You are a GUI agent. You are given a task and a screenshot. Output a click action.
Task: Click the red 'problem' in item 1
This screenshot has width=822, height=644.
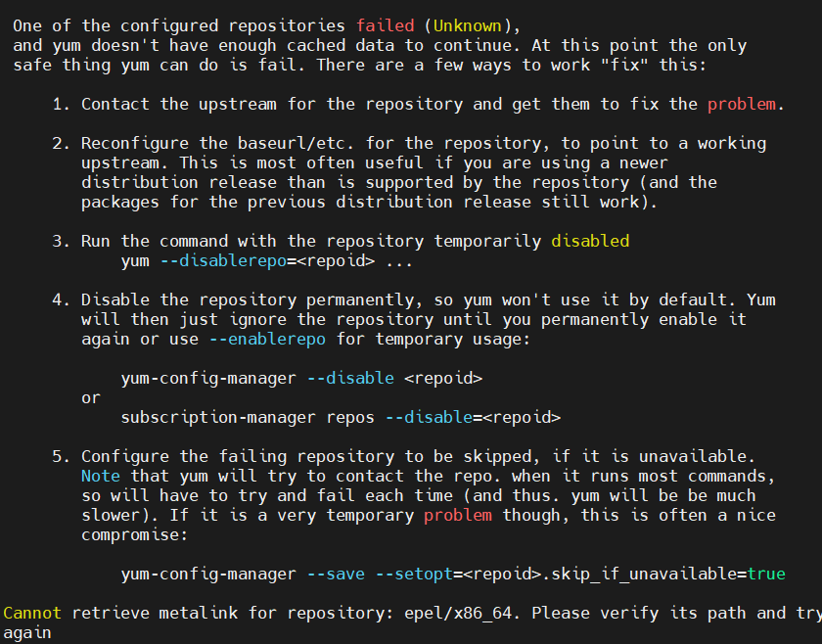[741, 105]
